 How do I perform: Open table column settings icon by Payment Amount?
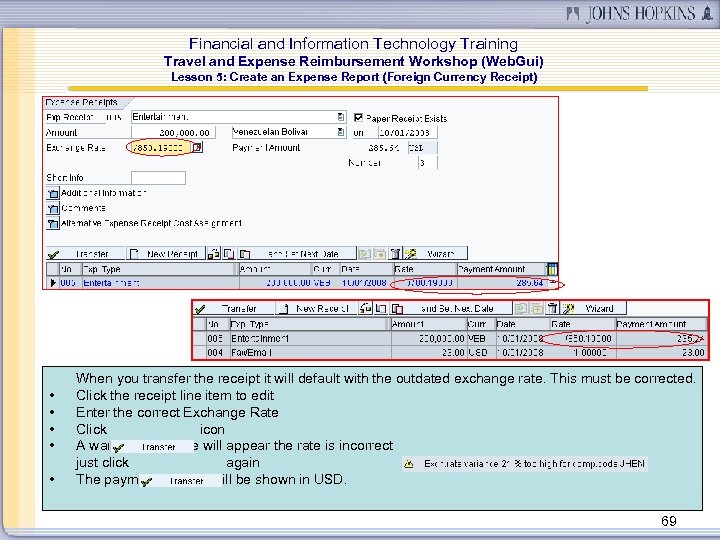click(552, 269)
